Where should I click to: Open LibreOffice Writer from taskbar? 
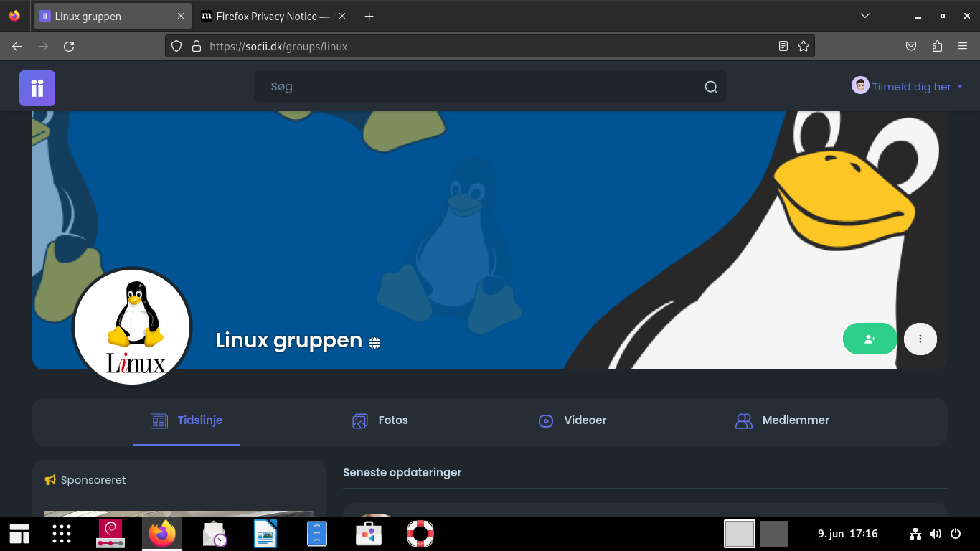265,534
